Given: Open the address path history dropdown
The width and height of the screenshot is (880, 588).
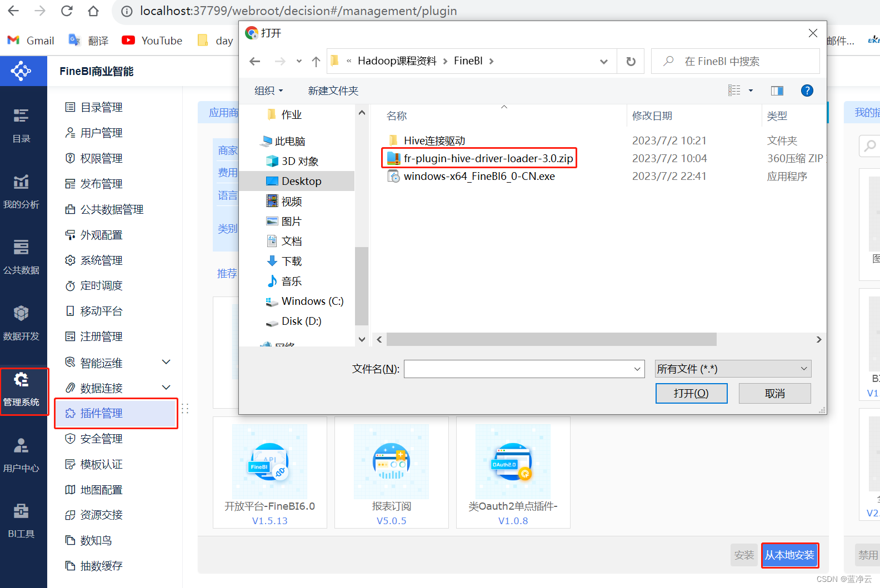Looking at the screenshot, I should point(604,62).
